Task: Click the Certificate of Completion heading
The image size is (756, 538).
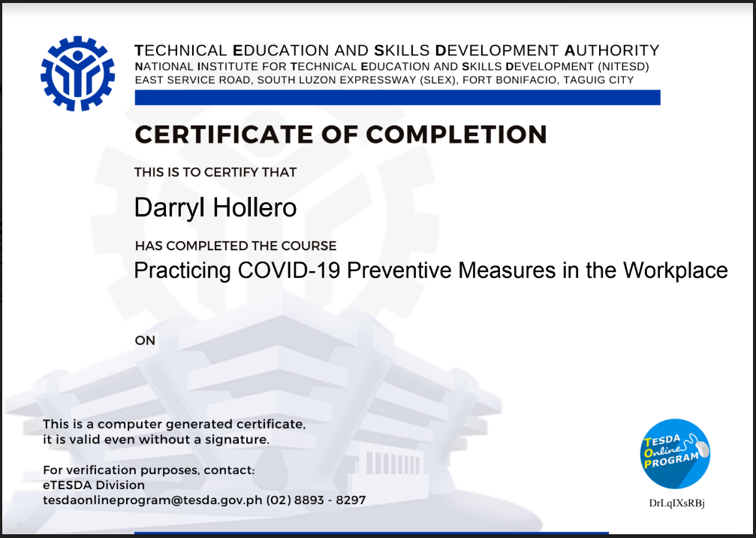Action: 340,134
